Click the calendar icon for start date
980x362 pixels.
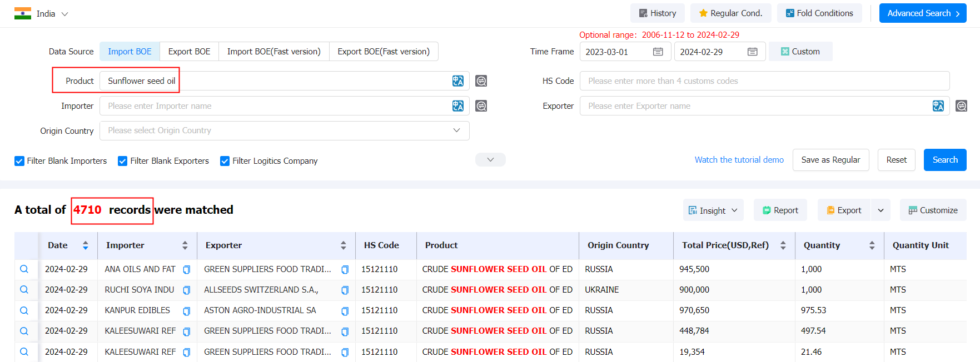658,52
